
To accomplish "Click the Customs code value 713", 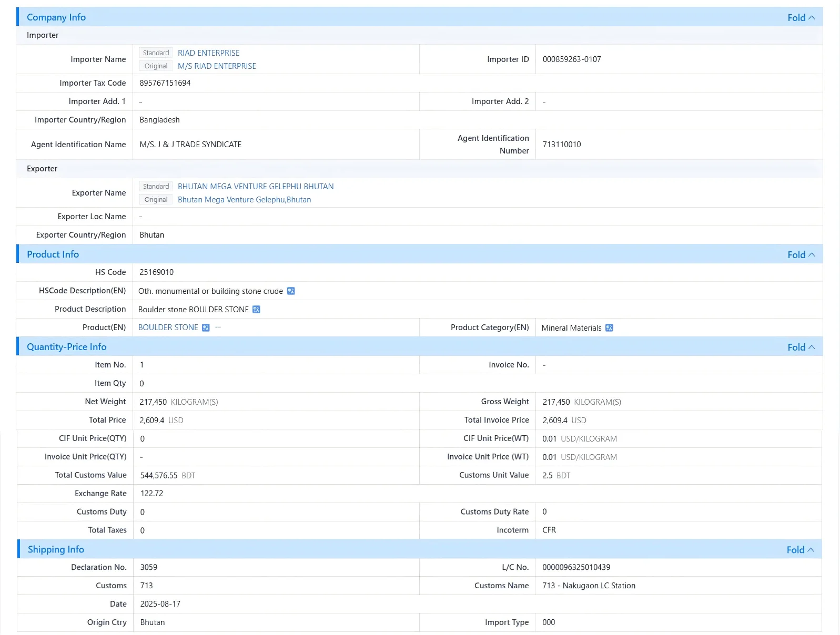I will (x=146, y=586).
